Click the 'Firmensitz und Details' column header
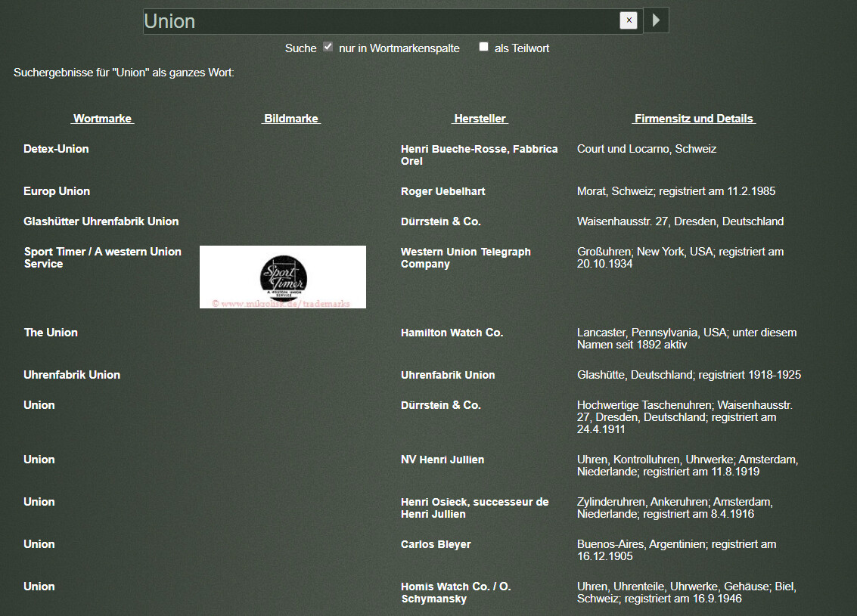Screen dimensions: 857x616 (694, 119)
